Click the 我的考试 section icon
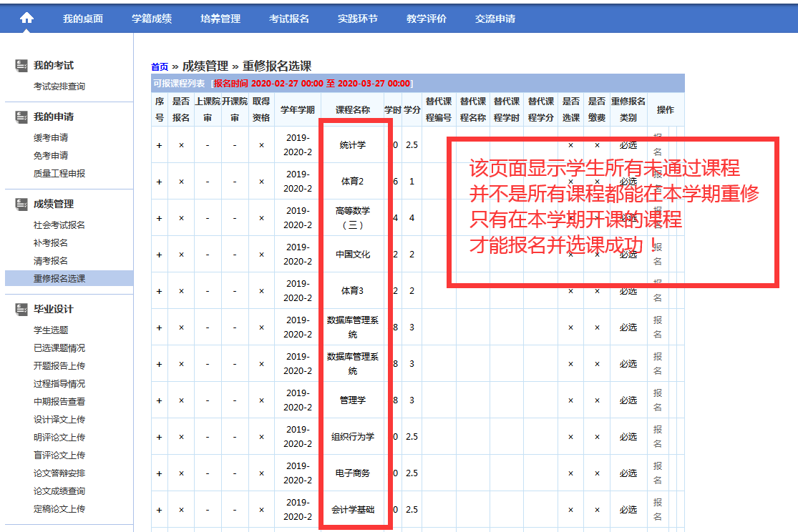Image resolution: width=798 pixels, height=532 pixels. pyautogui.click(x=21, y=66)
